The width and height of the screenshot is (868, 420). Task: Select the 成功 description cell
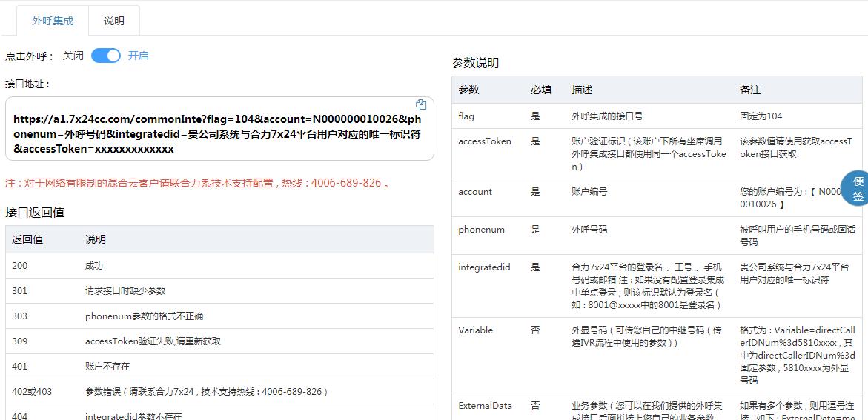pyautogui.click(x=94, y=266)
